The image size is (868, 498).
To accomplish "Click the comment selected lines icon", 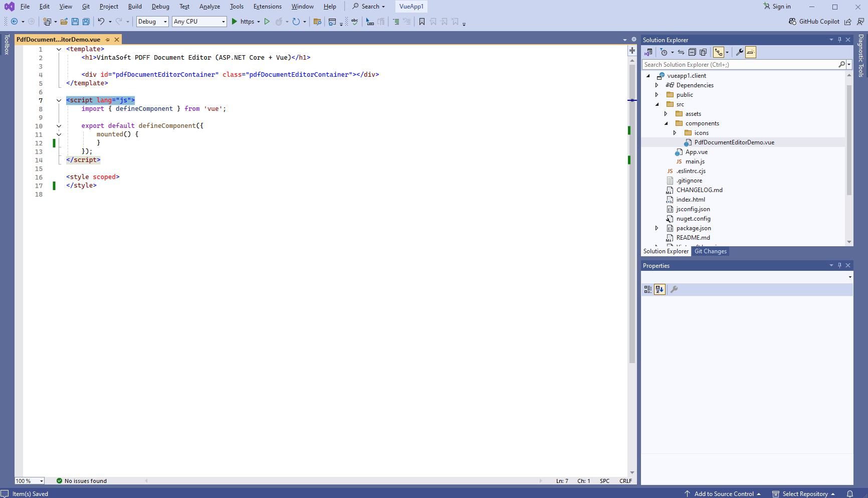I will pos(370,22).
